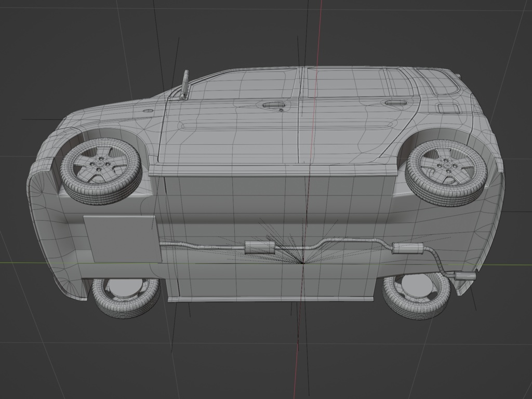Select the far-side front wheel beneath the underbody
Image resolution: width=532 pixels, height=399 pixels.
126,298
